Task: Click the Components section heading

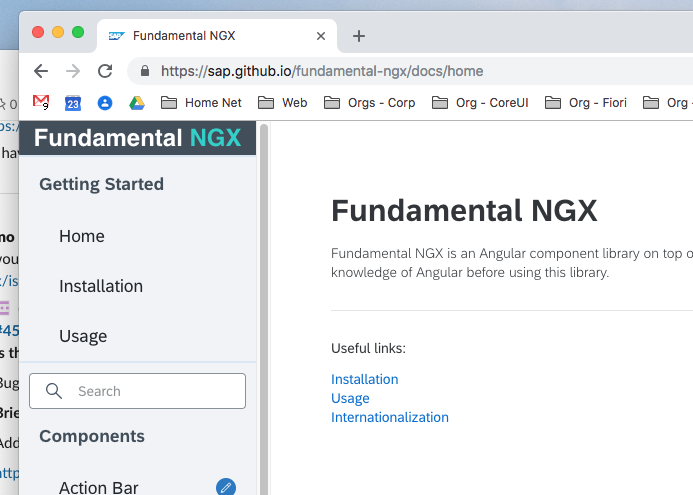Action: (x=92, y=436)
